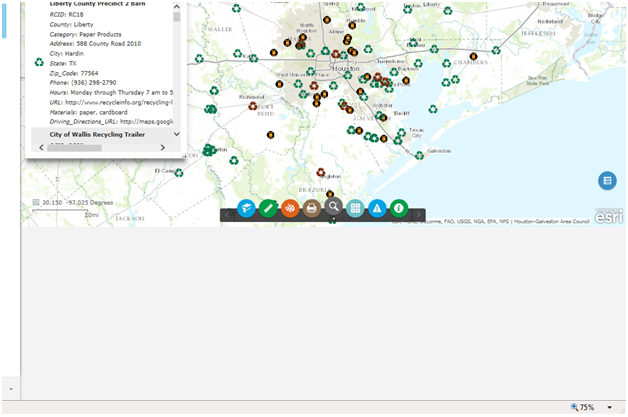This screenshot has height=417, width=628.
Task: Select the orange marker in Chambers county
Action: (473, 56)
